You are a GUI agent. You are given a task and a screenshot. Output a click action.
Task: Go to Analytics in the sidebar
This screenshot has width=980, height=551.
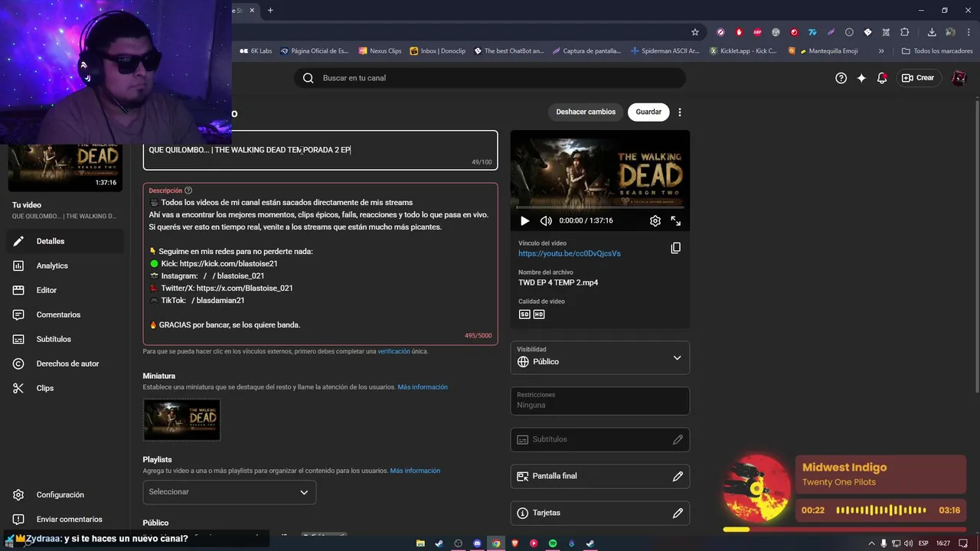pos(65,266)
